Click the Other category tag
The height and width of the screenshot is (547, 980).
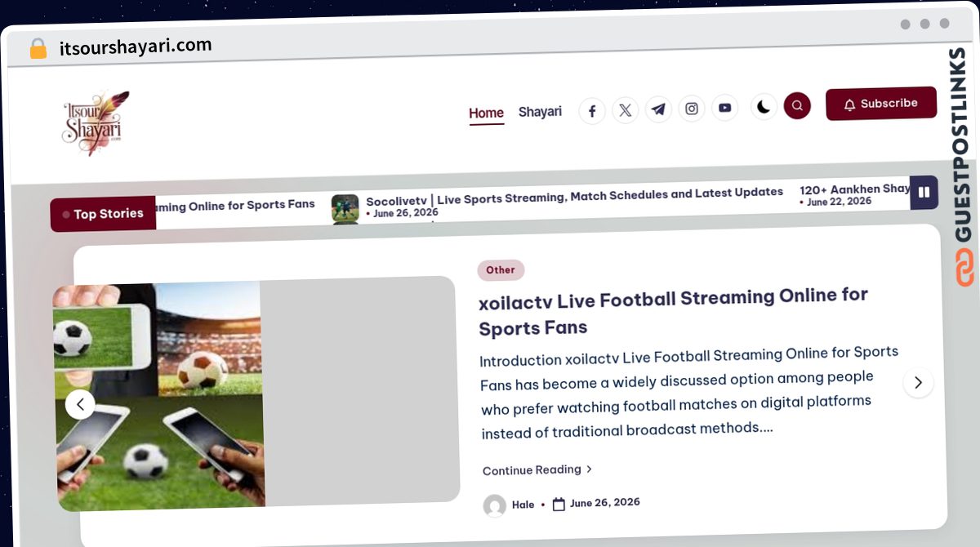[501, 270]
